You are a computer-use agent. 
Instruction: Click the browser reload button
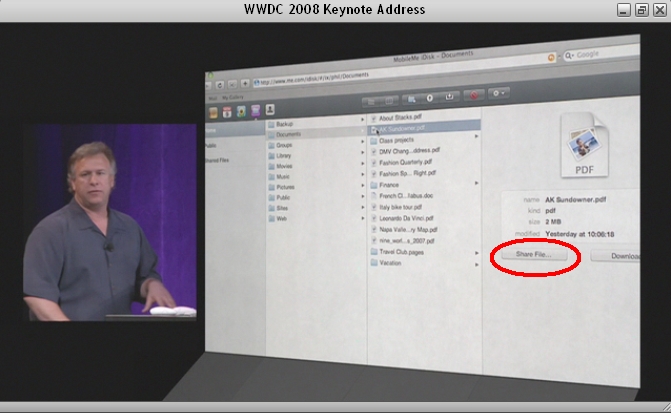coord(220,85)
